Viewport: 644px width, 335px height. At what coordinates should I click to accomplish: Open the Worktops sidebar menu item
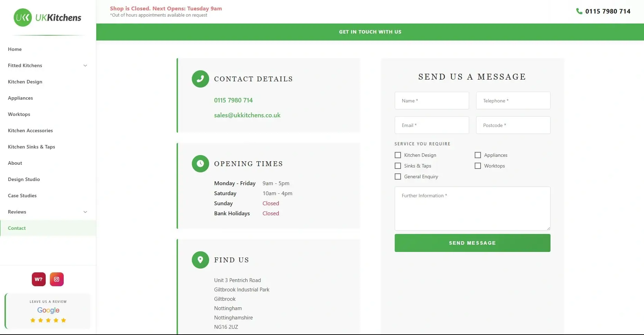48,114
